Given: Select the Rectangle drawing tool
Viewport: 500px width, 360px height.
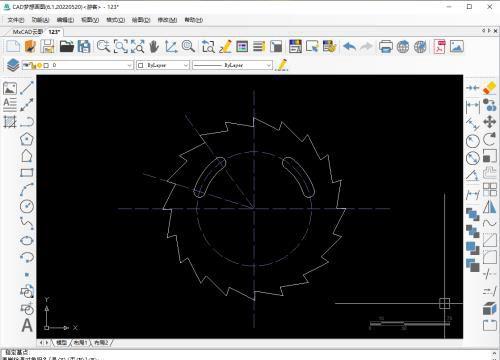Looking at the screenshot, I should [27, 172].
